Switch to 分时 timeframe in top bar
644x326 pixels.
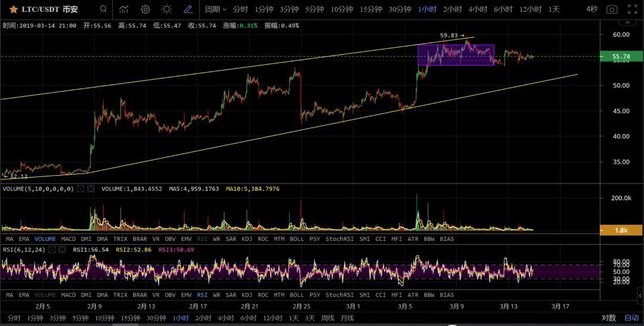point(240,9)
